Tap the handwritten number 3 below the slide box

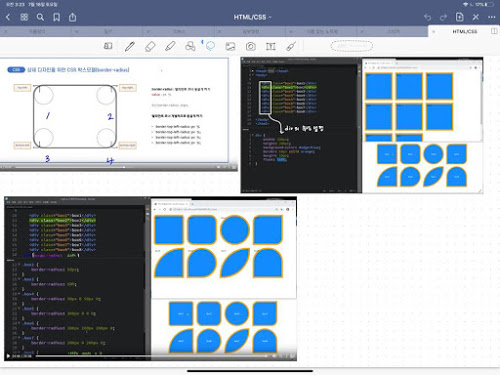click(x=48, y=158)
